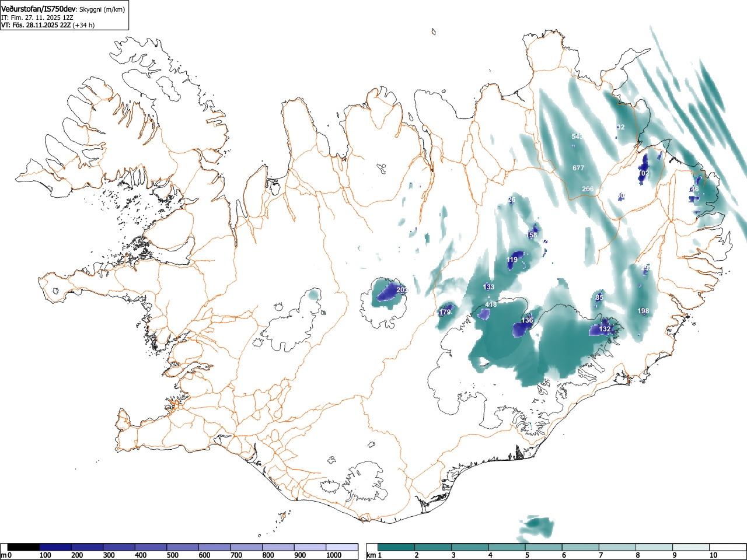Click the '500' tick label in the metre legend
This screenshot has height=560, width=747.
tap(173, 555)
